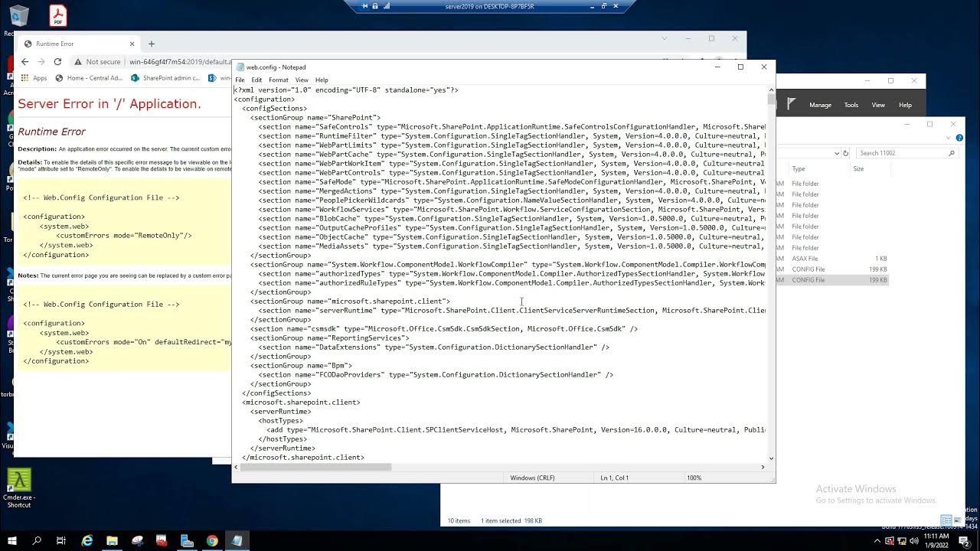Click the Server Manager notifications flag
980x551 pixels.
pyautogui.click(x=792, y=103)
